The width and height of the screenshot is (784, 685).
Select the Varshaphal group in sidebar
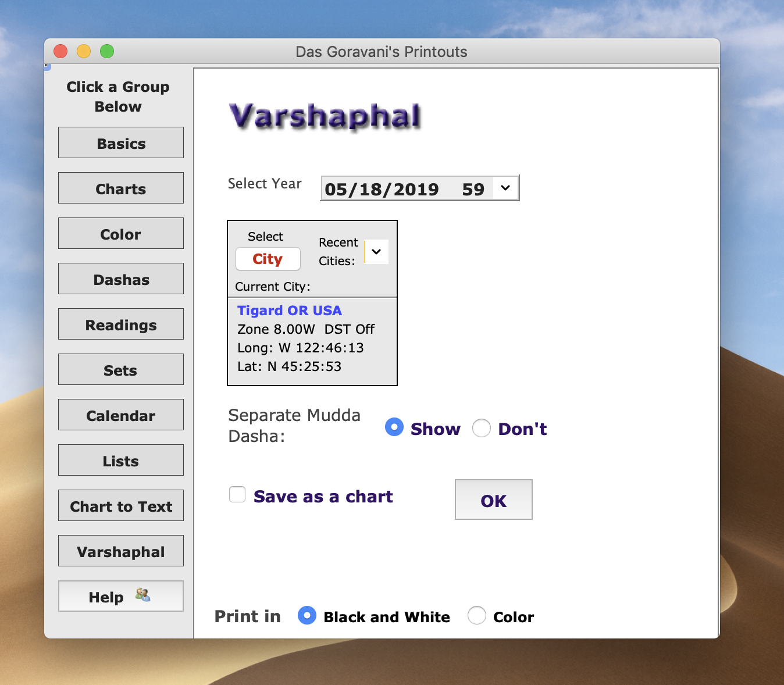click(120, 551)
